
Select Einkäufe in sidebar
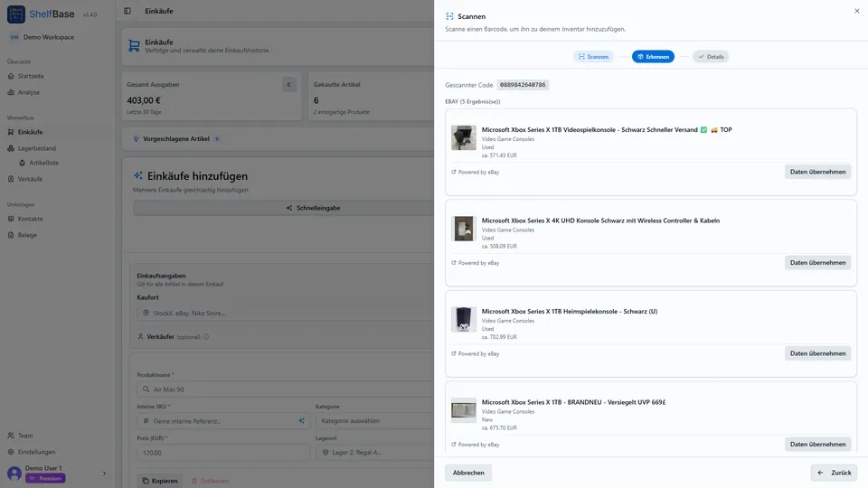tap(30, 132)
